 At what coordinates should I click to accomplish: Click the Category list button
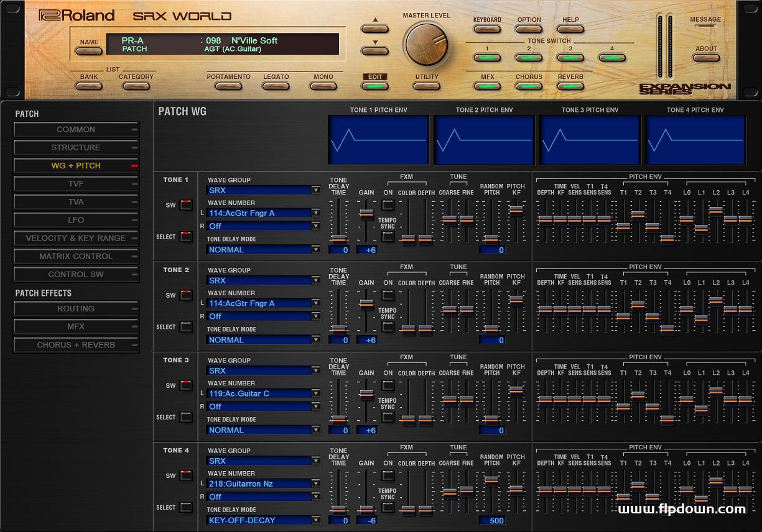(136, 86)
